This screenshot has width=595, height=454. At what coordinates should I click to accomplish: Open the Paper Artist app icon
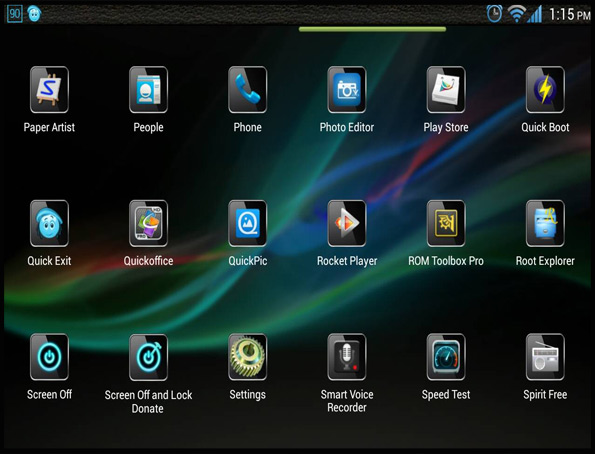pos(49,90)
